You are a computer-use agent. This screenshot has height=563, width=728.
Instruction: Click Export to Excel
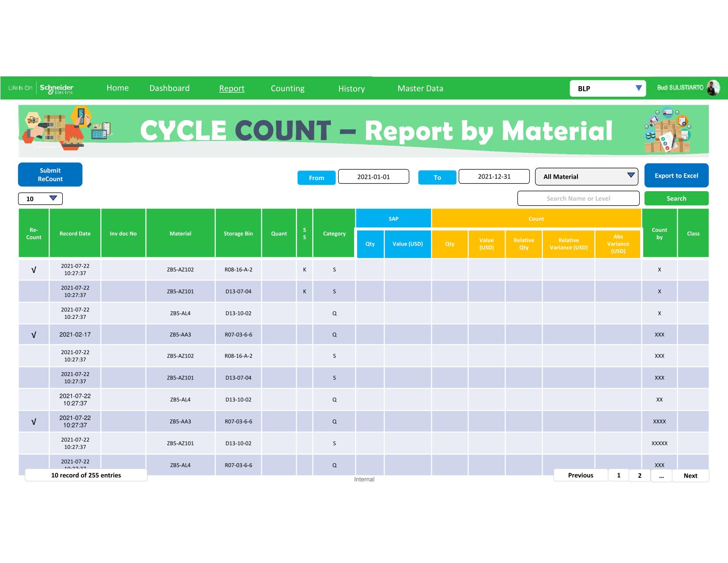[x=676, y=176]
